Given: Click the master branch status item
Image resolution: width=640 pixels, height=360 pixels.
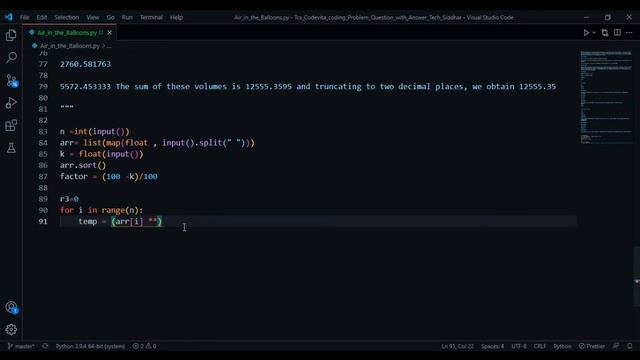Looking at the screenshot, I should click(x=21, y=346).
